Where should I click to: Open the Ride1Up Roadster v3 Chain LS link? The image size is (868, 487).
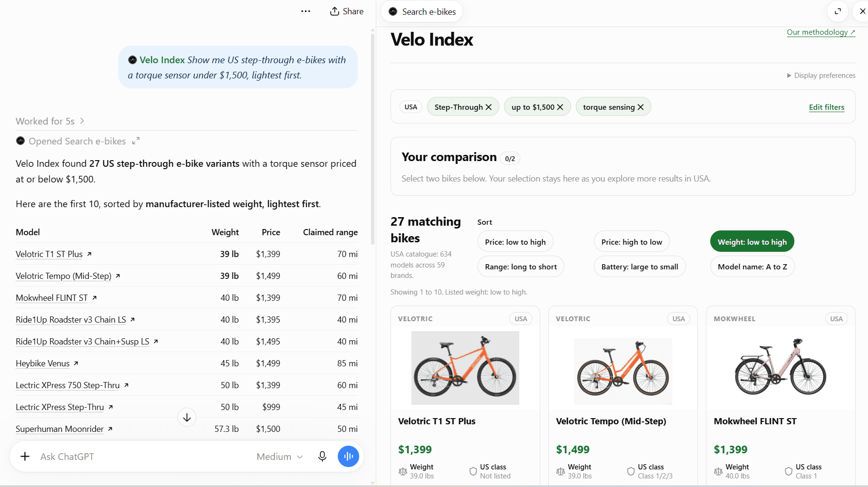point(71,320)
